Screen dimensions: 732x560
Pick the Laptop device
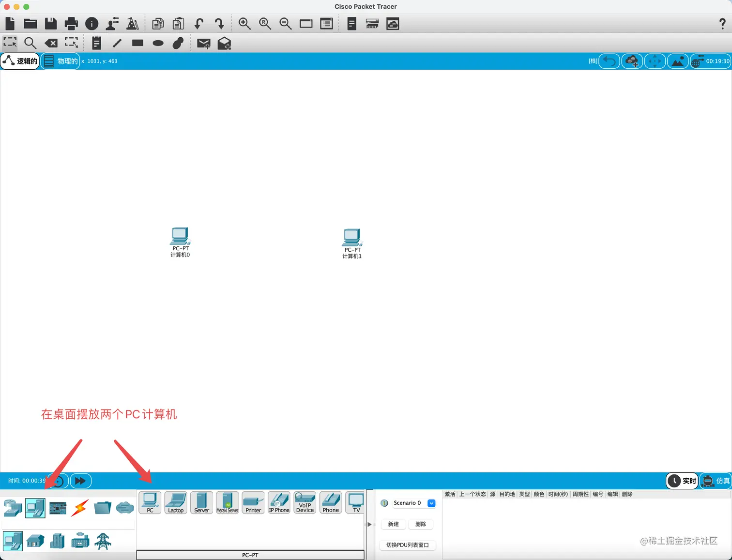pos(176,502)
